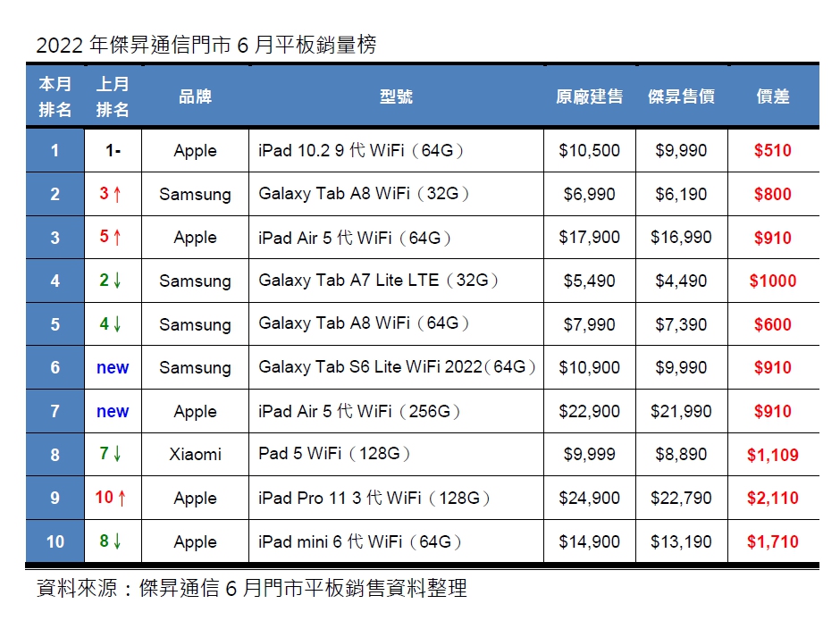
Task: Click last-month rank '5 ↑' cell
Action: pos(113,238)
